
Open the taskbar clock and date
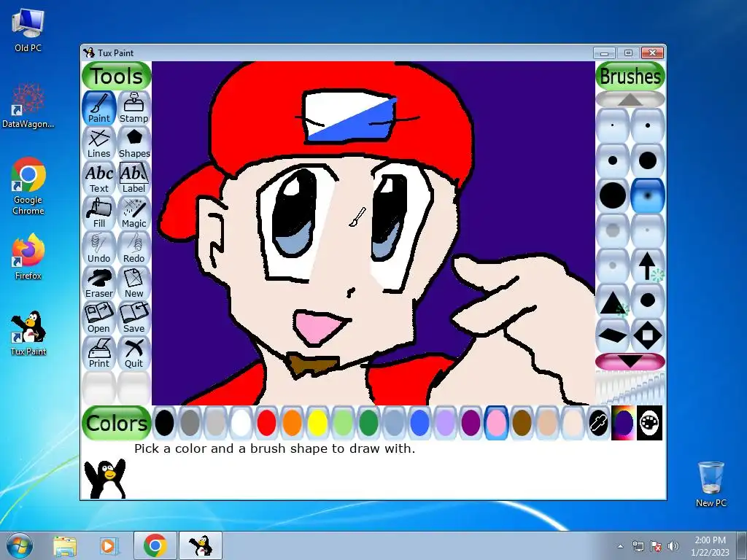711,546
